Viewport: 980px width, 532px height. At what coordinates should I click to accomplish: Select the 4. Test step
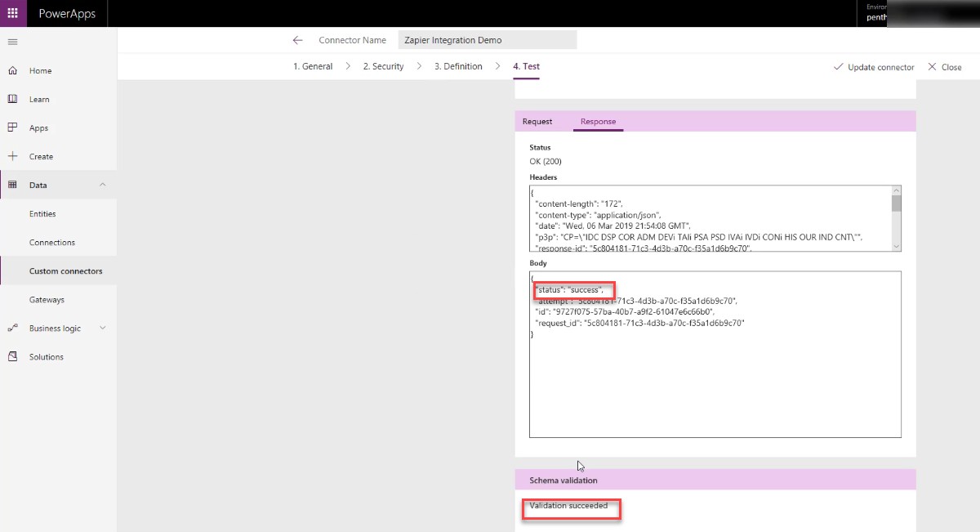pos(526,66)
